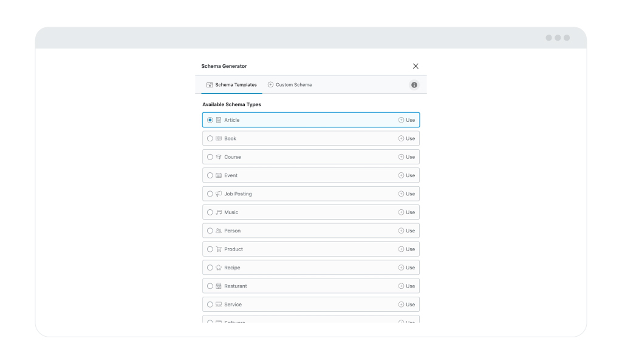Screen dimensions: 622x364
Task: Click the Product label text
Action: [234, 249]
